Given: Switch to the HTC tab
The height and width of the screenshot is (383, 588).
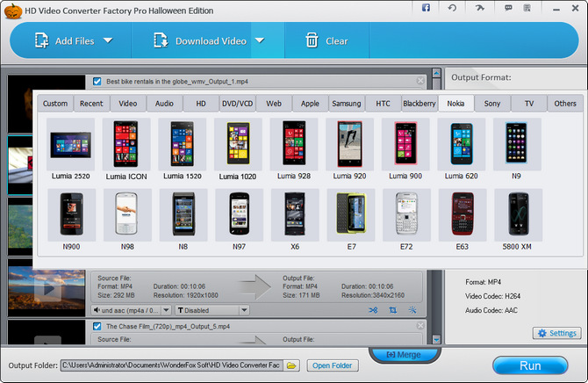Looking at the screenshot, I should tap(383, 104).
